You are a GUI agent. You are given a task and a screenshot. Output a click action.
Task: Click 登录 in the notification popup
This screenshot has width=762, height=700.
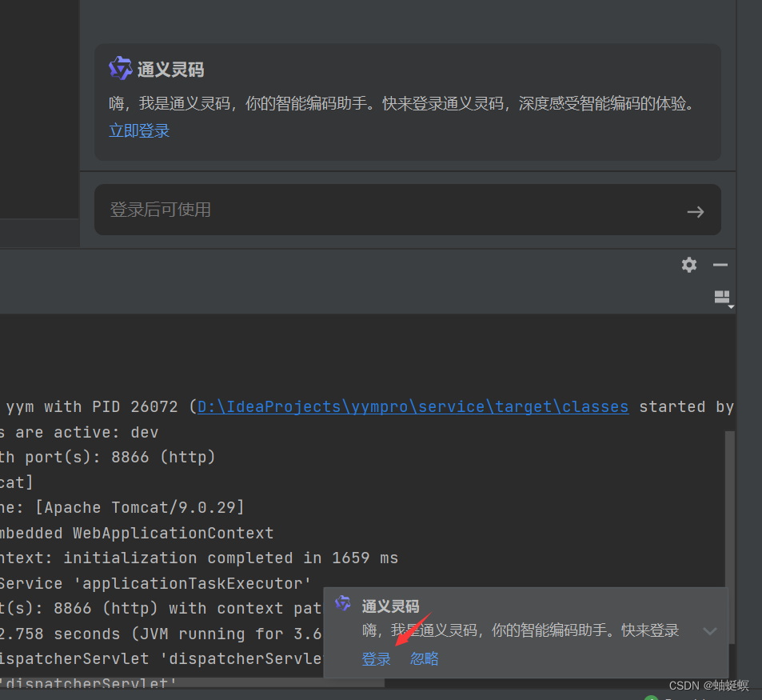376,658
